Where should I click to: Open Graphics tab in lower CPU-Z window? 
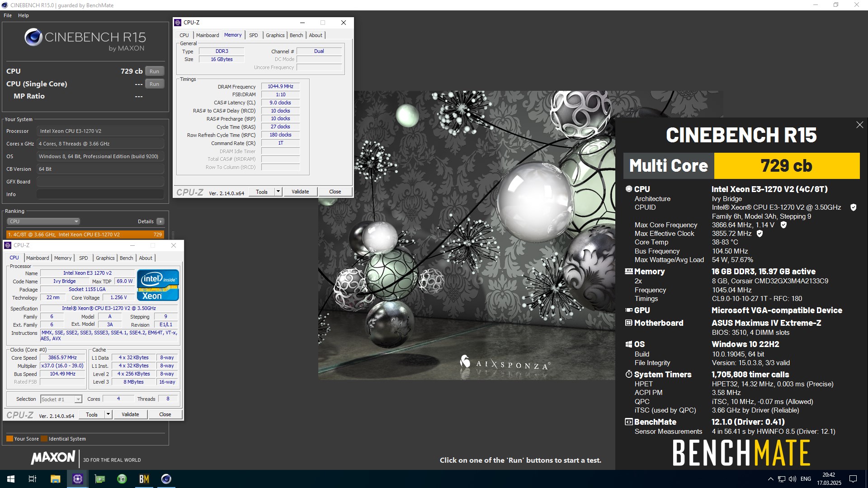point(105,258)
